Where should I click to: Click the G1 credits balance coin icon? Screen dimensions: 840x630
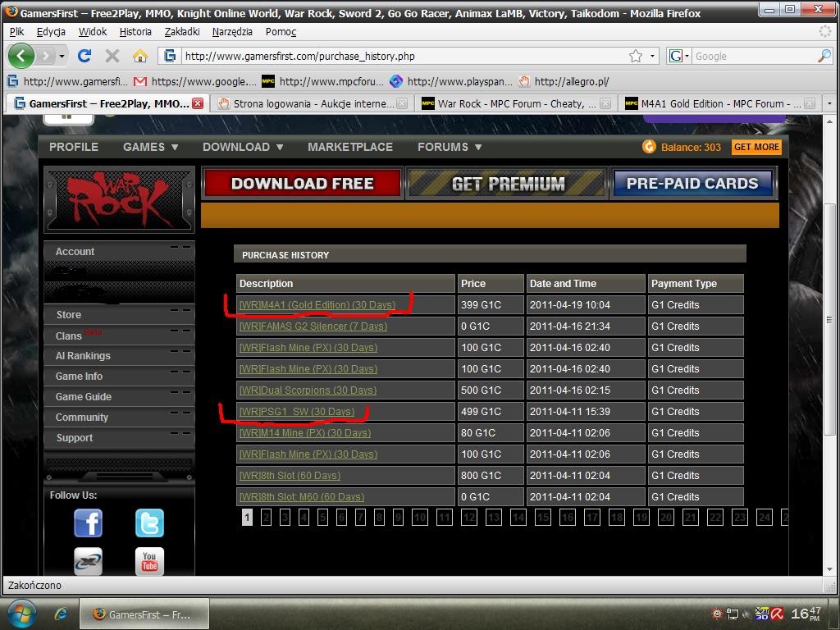tap(649, 147)
